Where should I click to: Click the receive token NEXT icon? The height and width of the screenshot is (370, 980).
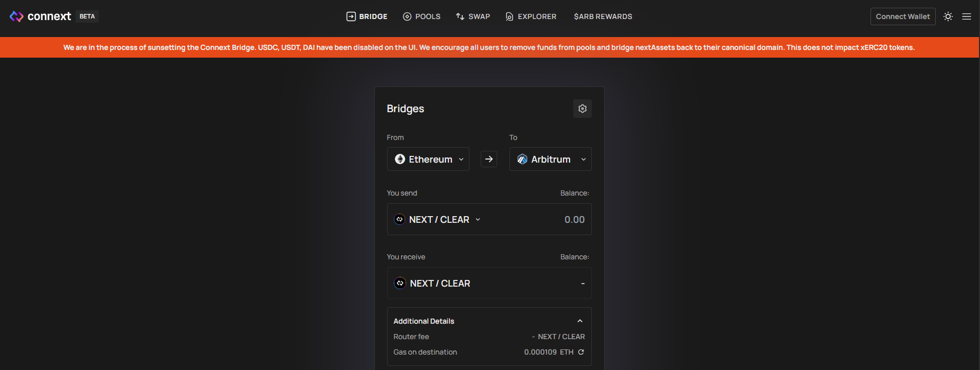point(400,283)
